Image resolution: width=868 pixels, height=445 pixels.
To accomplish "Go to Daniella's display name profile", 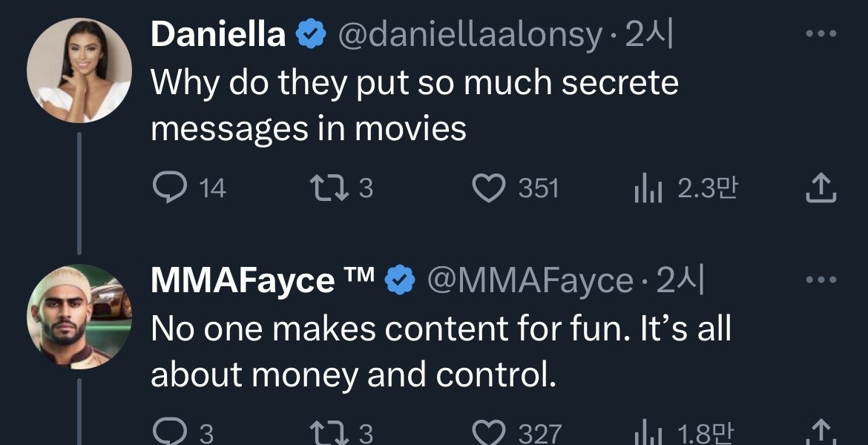I will click(x=218, y=35).
